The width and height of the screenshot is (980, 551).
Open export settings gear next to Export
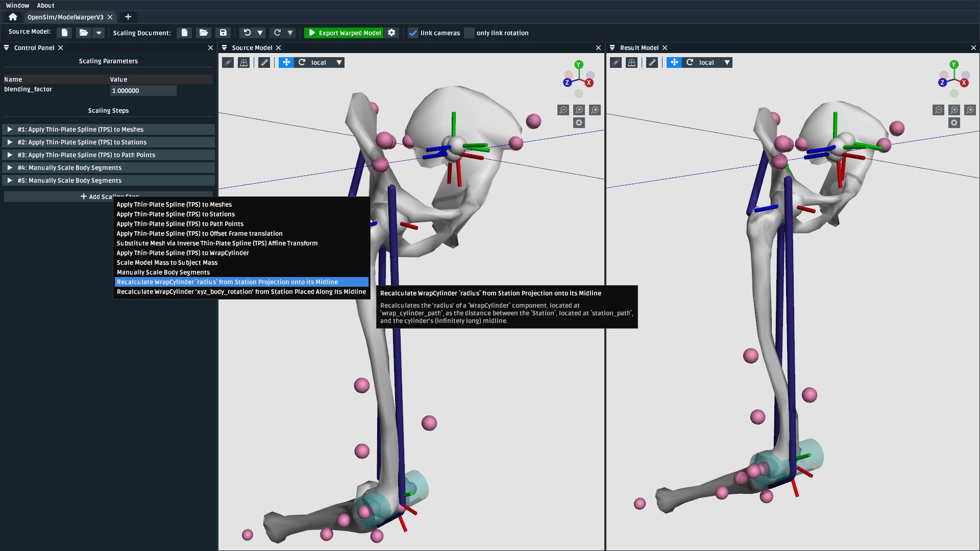click(391, 33)
